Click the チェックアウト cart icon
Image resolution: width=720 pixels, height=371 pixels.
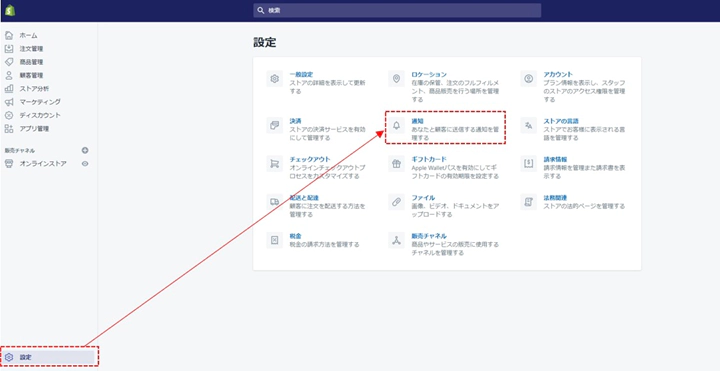[x=275, y=163]
